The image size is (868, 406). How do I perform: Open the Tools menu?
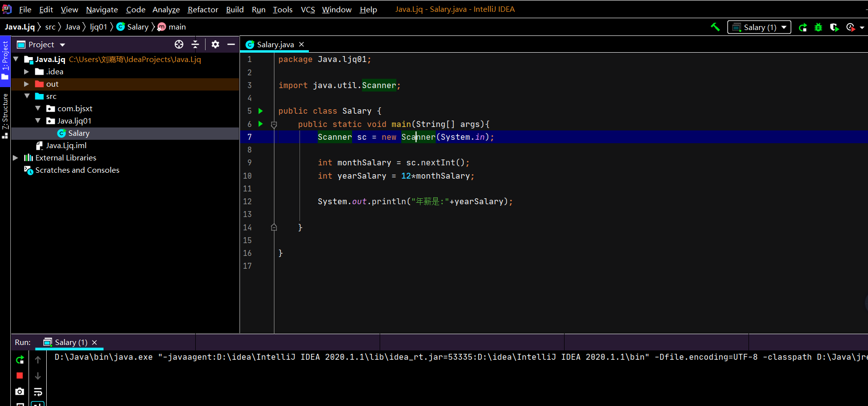(283, 9)
